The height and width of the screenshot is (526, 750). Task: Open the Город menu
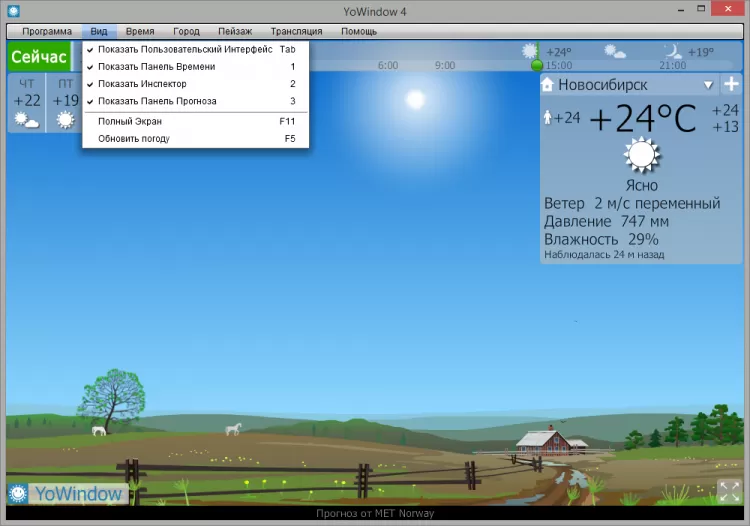click(x=186, y=32)
